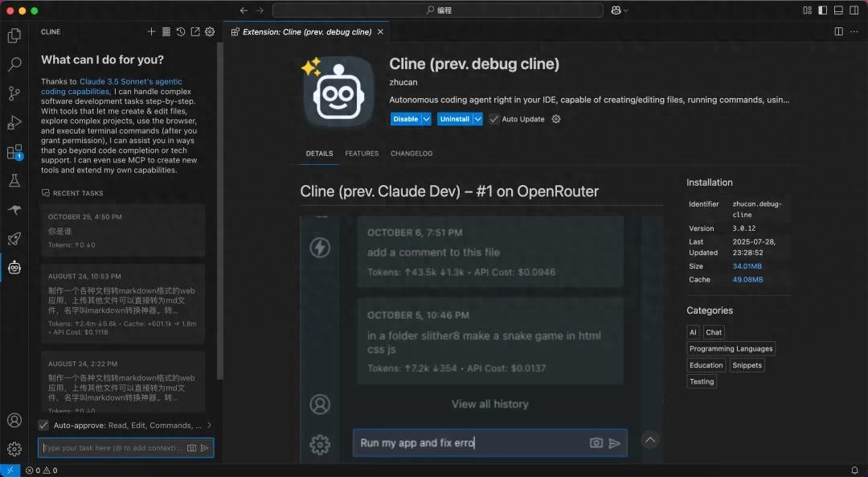Open the Extensions view with badge

[x=14, y=152]
